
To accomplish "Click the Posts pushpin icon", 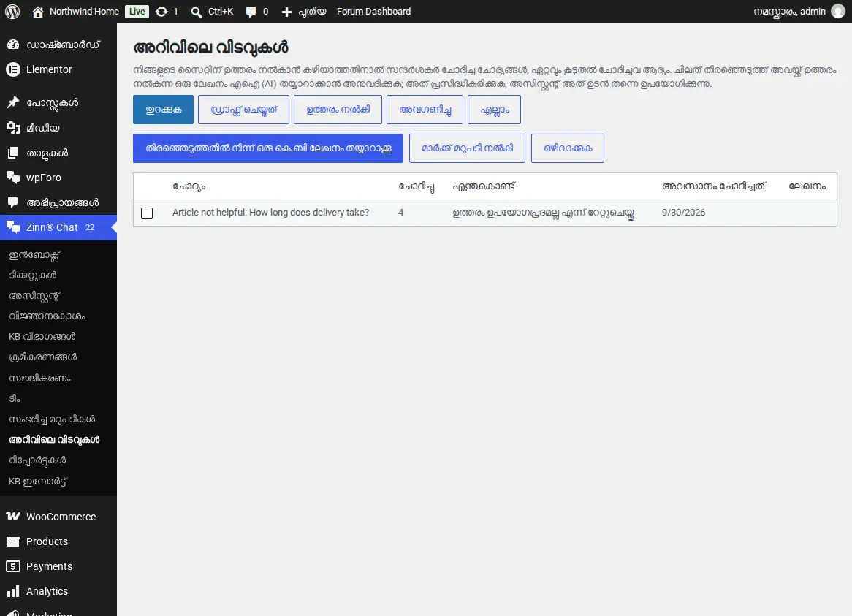I will (x=13, y=102).
